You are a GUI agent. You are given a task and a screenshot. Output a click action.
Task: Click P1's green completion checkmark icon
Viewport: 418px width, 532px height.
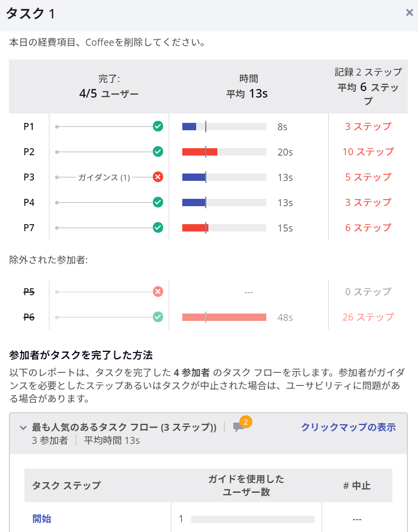pyautogui.click(x=158, y=127)
